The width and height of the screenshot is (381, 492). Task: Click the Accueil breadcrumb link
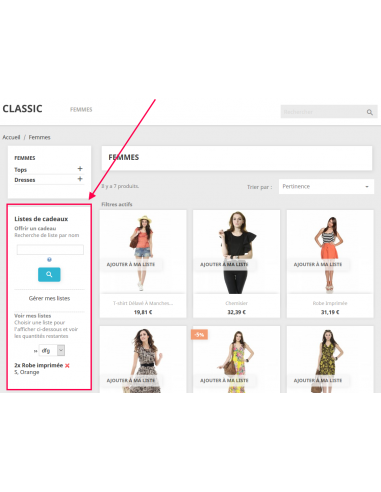(11, 137)
